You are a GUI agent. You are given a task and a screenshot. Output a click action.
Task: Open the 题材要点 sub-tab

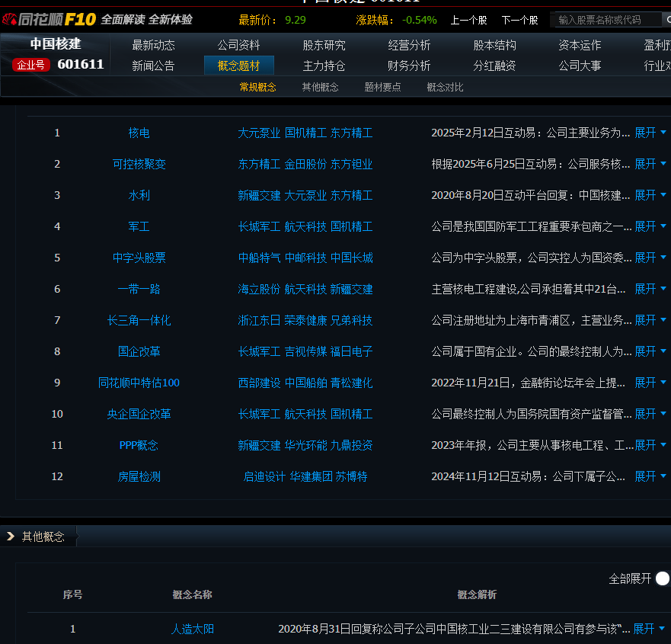(x=382, y=88)
